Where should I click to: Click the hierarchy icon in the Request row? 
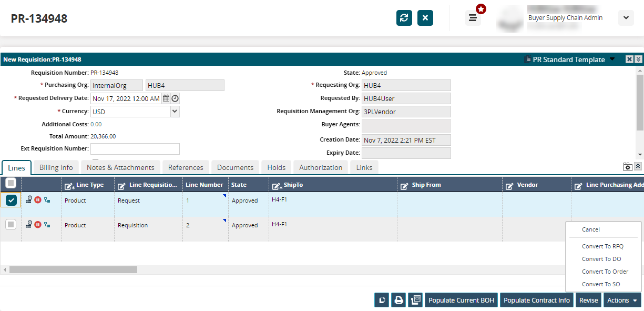coord(47,200)
